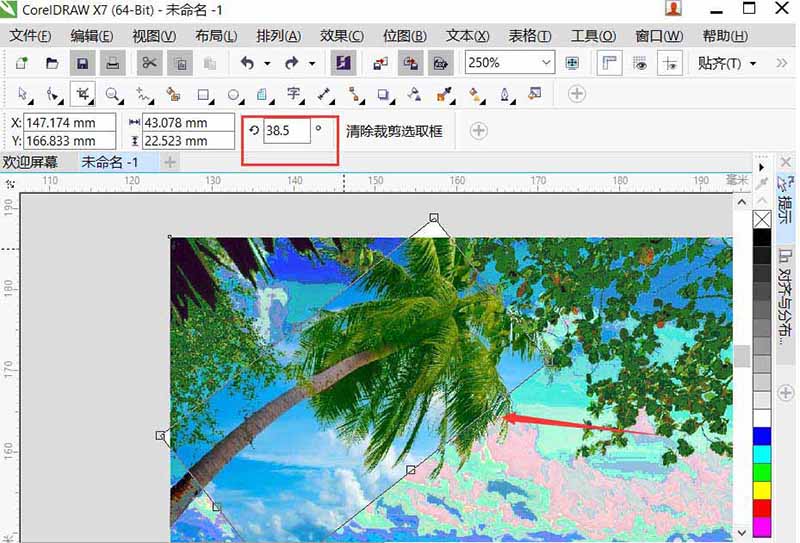Select the Shape tool
Image resolution: width=800 pixels, height=543 pixels.
point(53,94)
